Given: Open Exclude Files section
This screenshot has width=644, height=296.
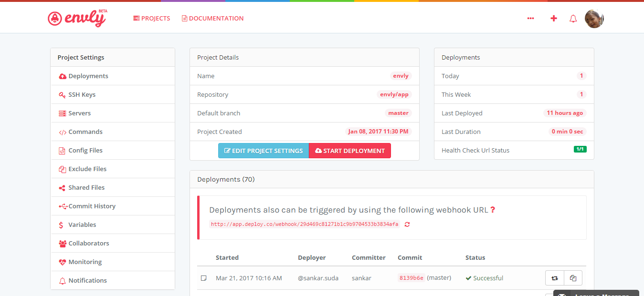Looking at the screenshot, I should pyautogui.click(x=113, y=169).
